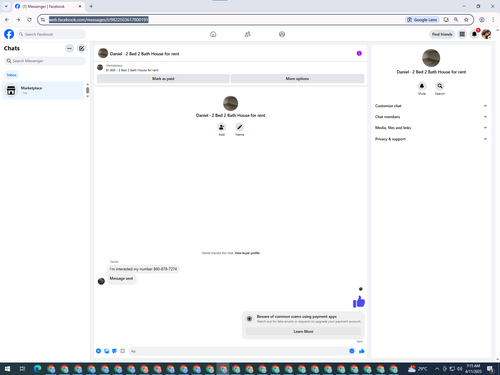Click the chat list scrollbar handle
Viewport: 500px width, 375px height.
(x=87, y=90)
